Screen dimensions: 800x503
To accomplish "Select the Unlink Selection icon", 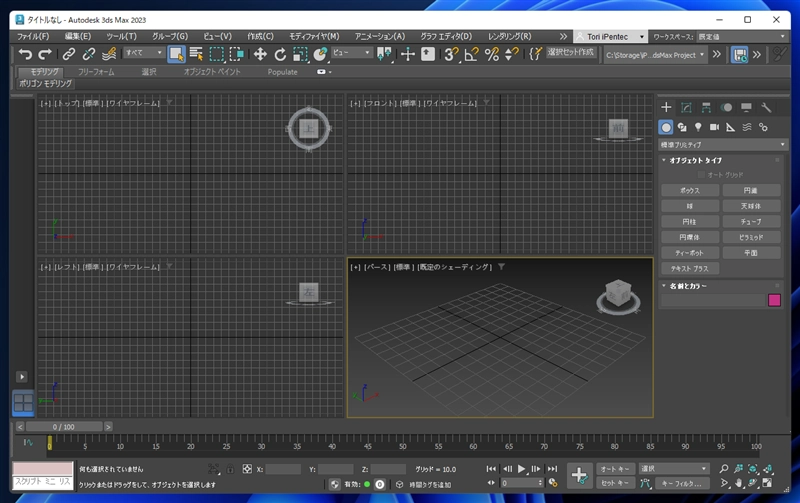I will tap(89, 54).
